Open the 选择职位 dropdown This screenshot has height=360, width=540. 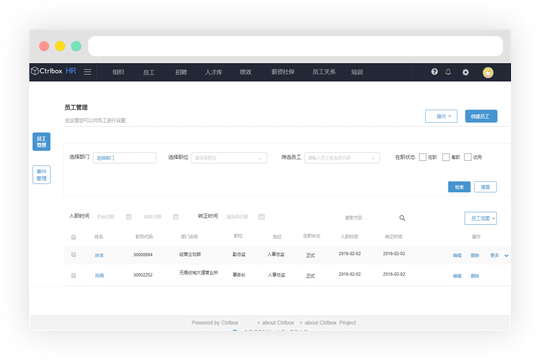[x=229, y=158]
